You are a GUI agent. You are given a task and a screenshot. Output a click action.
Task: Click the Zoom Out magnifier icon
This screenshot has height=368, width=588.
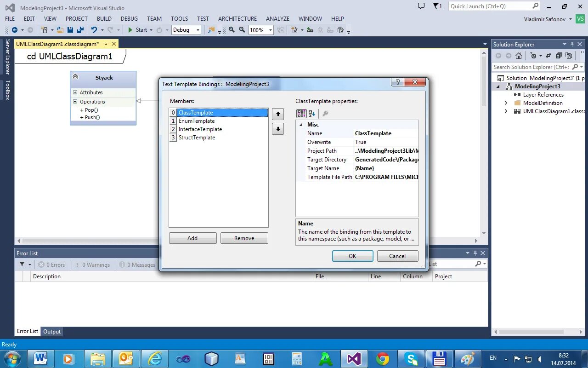click(242, 30)
